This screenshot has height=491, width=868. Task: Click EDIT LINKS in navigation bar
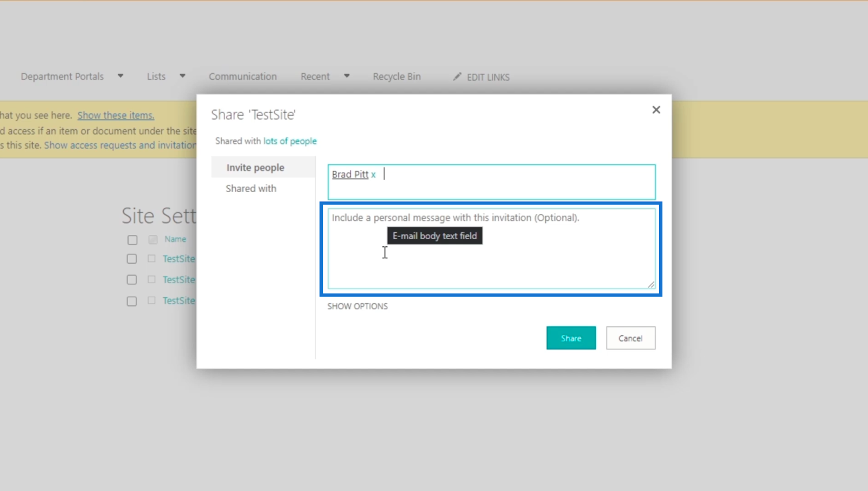(488, 77)
